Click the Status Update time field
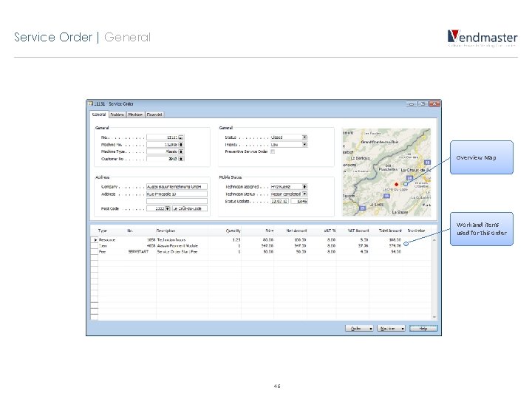 coord(299,201)
